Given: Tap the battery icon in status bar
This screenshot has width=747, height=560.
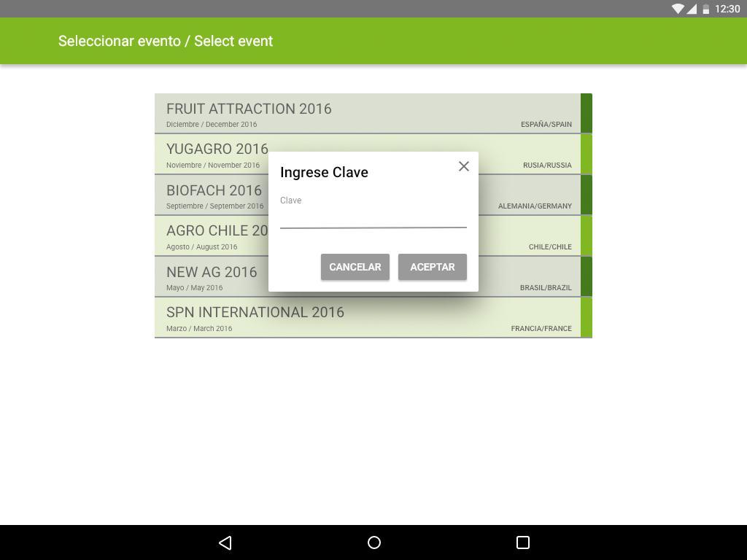Looking at the screenshot, I should click(705, 9).
